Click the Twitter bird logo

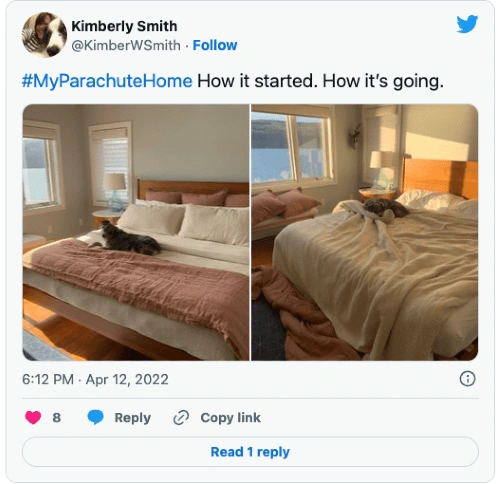(467, 24)
